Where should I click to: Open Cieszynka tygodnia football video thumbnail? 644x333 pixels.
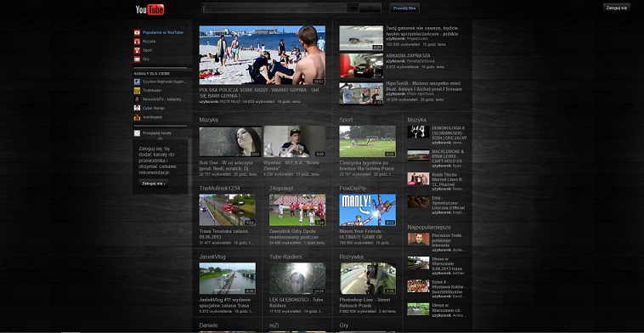(x=368, y=142)
